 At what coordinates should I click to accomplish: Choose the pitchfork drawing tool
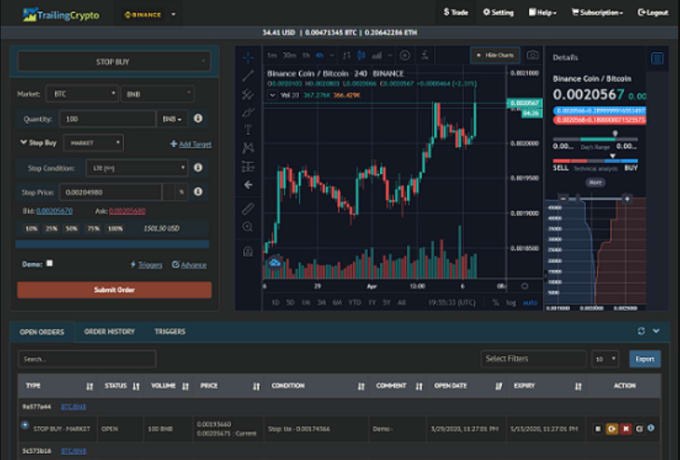(x=248, y=94)
